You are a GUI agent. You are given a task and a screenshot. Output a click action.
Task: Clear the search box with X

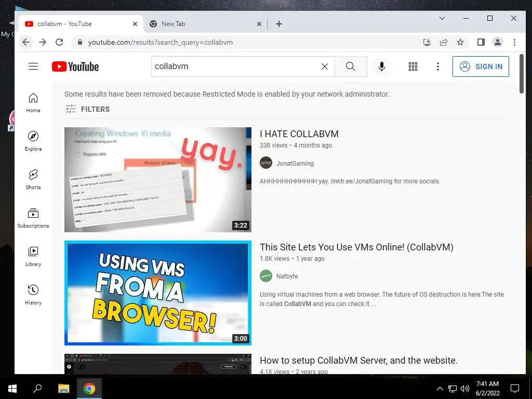325,66
